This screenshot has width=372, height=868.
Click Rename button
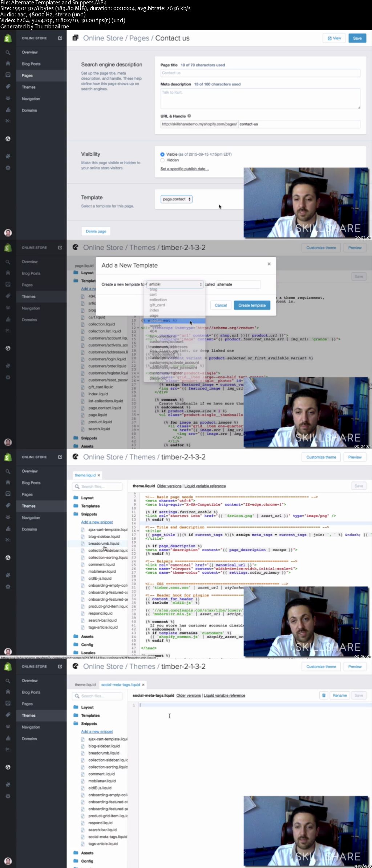coord(340,695)
